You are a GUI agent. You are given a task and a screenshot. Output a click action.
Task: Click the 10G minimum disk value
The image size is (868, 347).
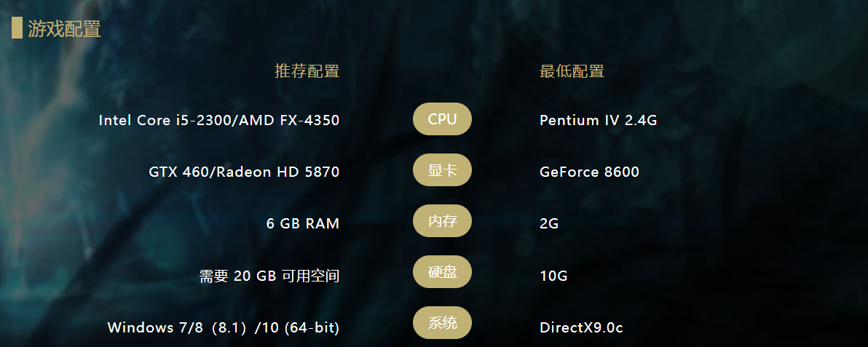[x=553, y=276]
